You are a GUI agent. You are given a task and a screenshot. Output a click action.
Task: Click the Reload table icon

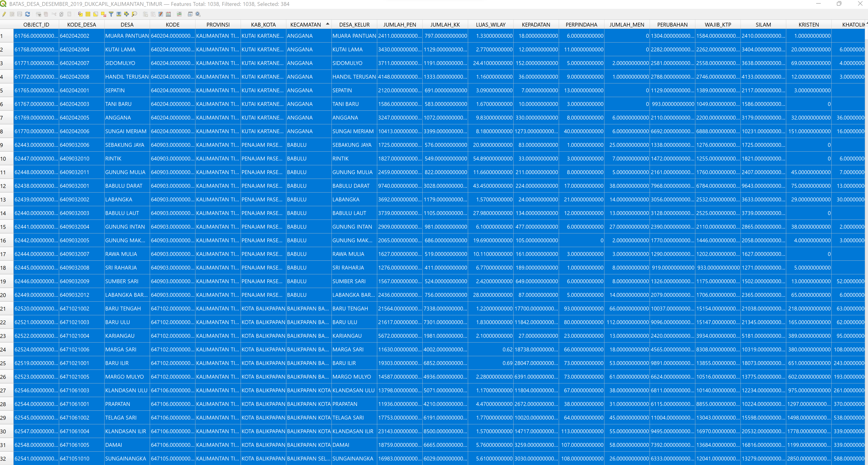click(28, 14)
